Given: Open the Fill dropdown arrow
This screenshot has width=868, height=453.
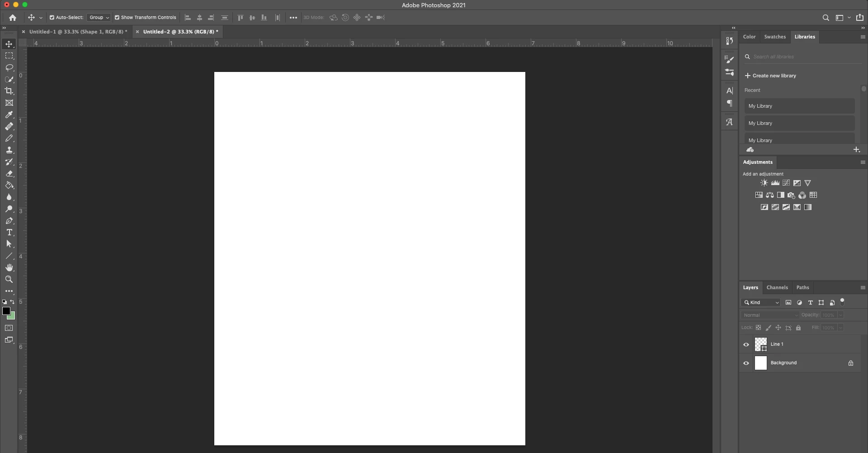Looking at the screenshot, I should pyautogui.click(x=840, y=328).
